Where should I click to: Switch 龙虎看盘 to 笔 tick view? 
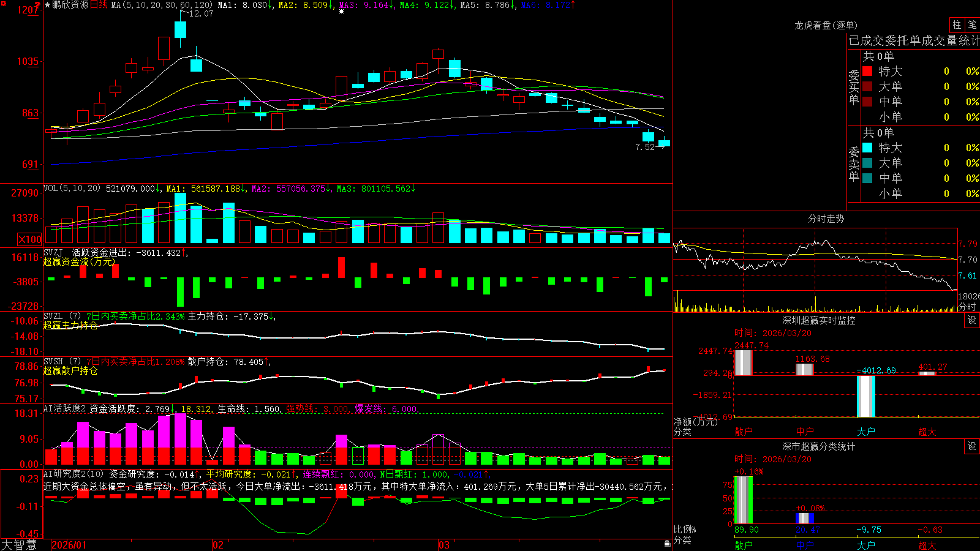click(972, 25)
